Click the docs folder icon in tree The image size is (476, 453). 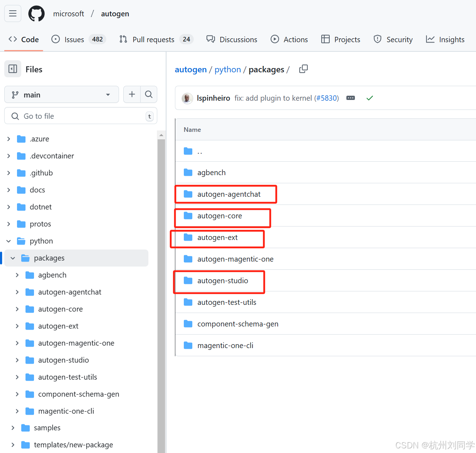point(21,190)
